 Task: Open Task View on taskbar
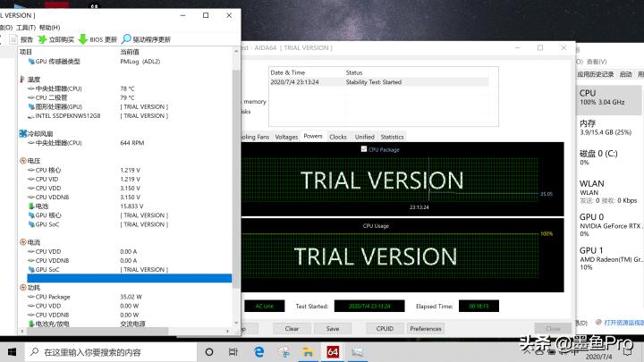click(x=233, y=352)
